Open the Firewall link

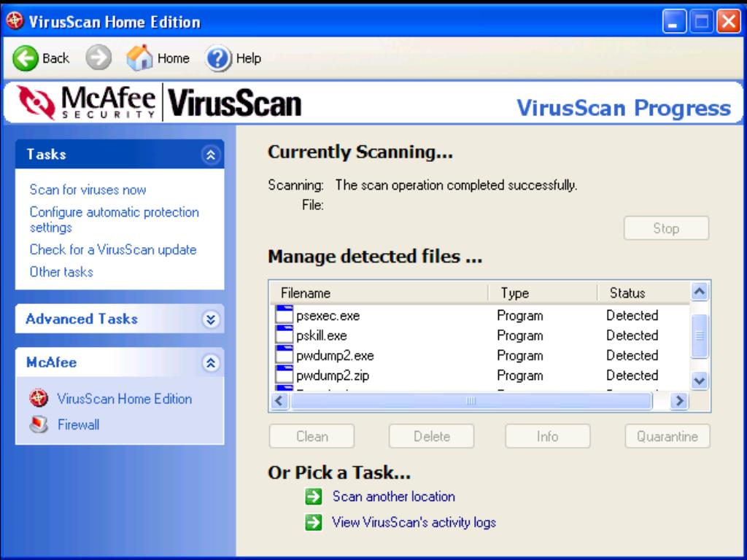coord(79,424)
